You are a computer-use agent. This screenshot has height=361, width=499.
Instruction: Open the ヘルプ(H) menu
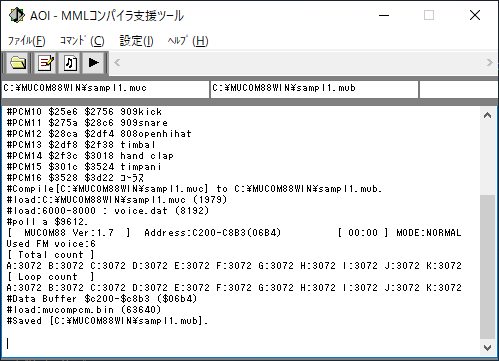[x=188, y=41]
